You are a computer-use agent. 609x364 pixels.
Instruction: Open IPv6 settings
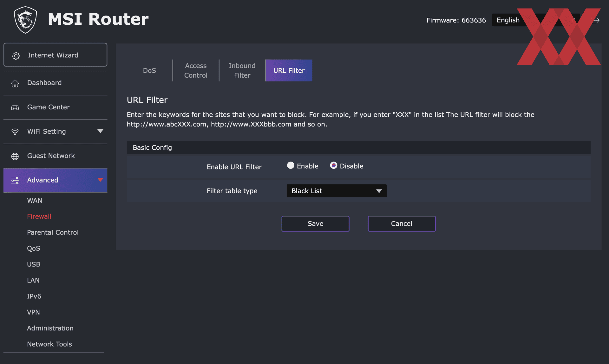pyautogui.click(x=34, y=296)
